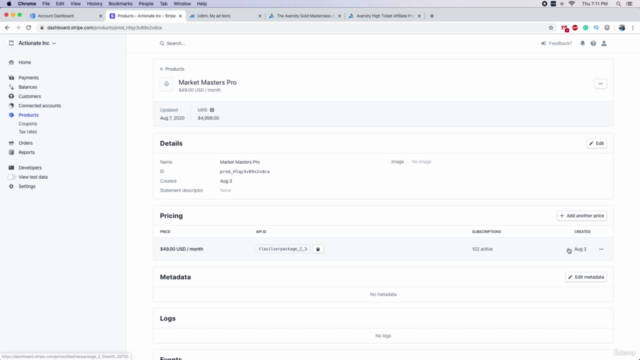
Task: Close the Products Stripe browser tab
Action: tap(180, 16)
